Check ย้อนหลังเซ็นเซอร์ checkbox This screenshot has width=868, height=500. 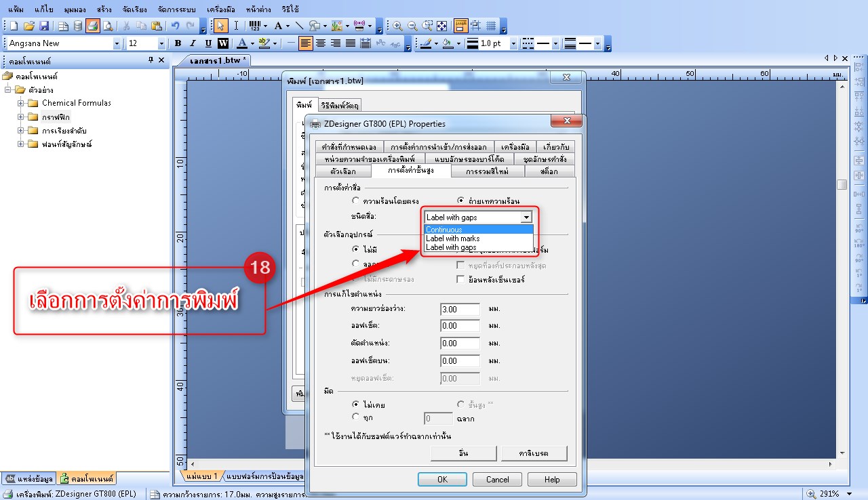(x=461, y=279)
